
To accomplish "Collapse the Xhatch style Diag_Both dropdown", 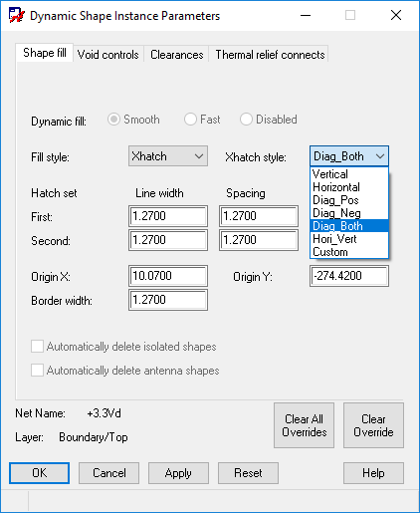I will click(349, 156).
